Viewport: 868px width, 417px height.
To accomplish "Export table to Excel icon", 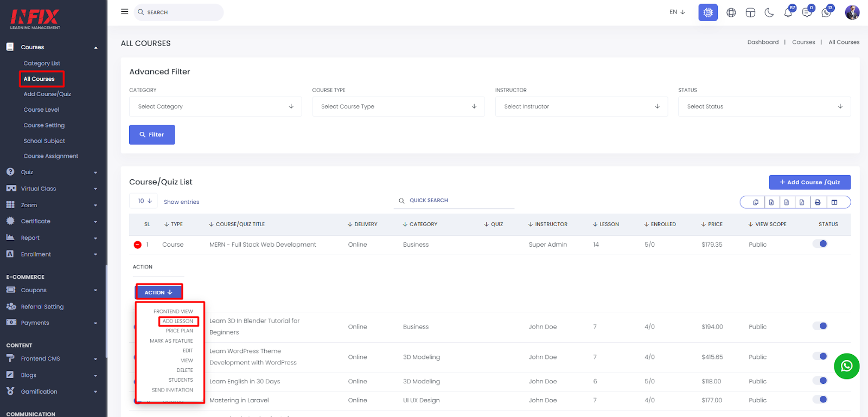I will [x=771, y=202].
